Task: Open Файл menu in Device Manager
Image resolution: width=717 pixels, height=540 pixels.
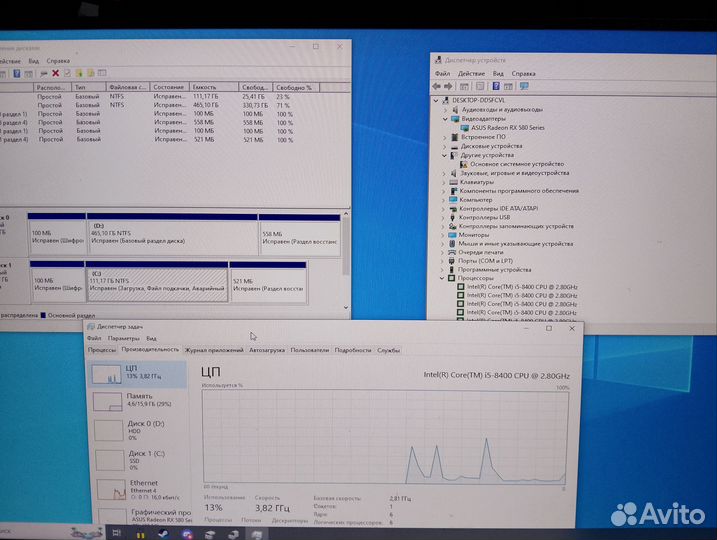Action: [x=442, y=74]
